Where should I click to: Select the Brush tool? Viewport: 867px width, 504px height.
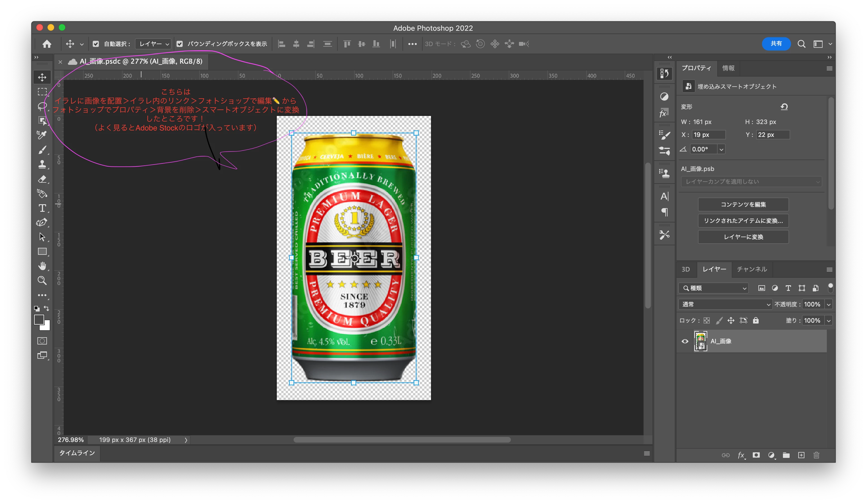click(42, 150)
